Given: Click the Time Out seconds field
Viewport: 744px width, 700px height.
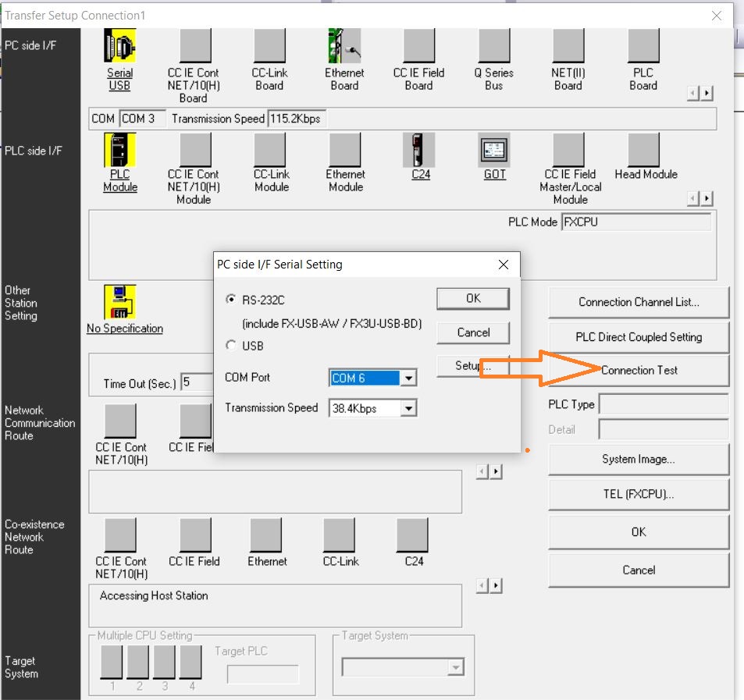Looking at the screenshot, I should coord(197,383).
